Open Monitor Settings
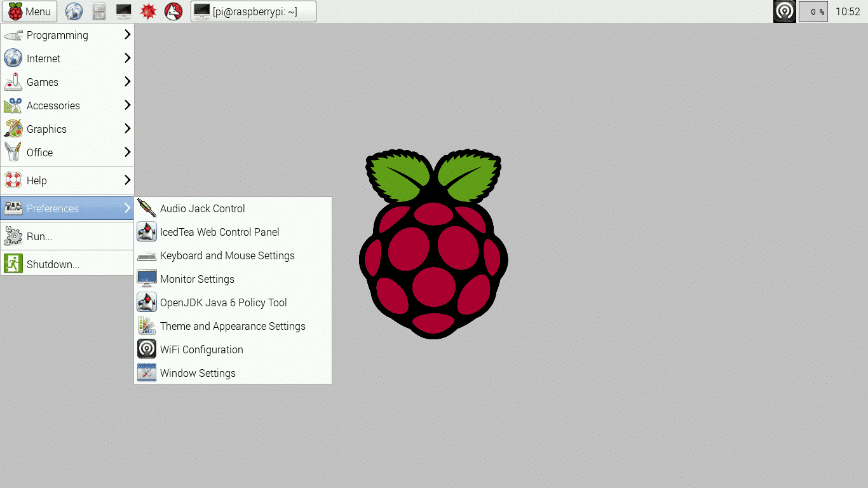The height and width of the screenshot is (488, 868). pos(233,279)
